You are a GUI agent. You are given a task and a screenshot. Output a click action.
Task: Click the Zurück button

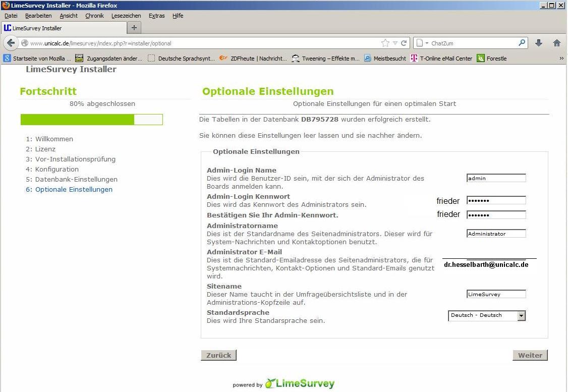pos(218,355)
